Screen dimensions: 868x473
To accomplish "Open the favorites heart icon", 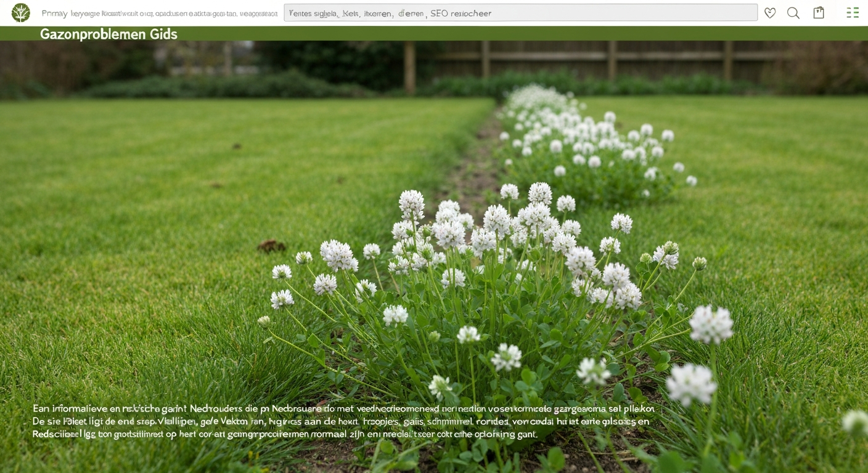I will pos(770,13).
